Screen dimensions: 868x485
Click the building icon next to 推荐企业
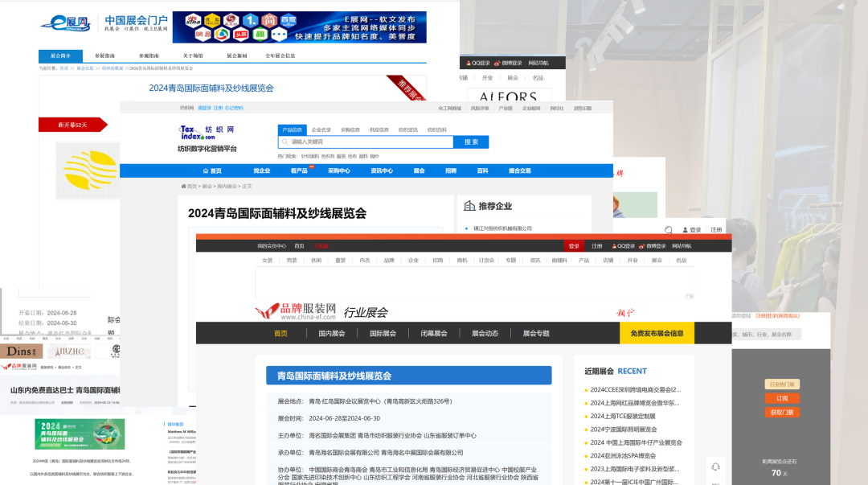point(469,206)
